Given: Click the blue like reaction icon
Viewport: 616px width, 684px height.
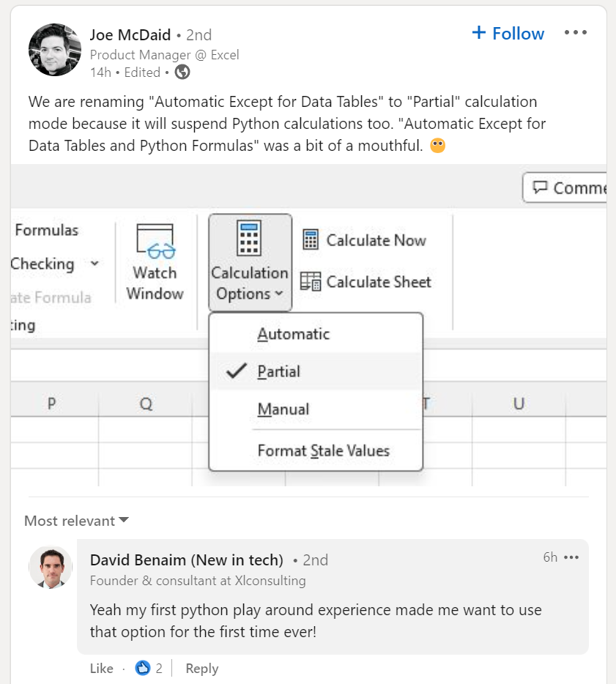Looking at the screenshot, I should (x=142, y=668).
